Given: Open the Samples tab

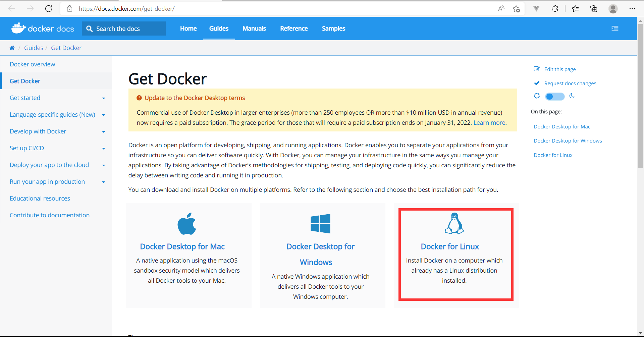Looking at the screenshot, I should point(333,29).
